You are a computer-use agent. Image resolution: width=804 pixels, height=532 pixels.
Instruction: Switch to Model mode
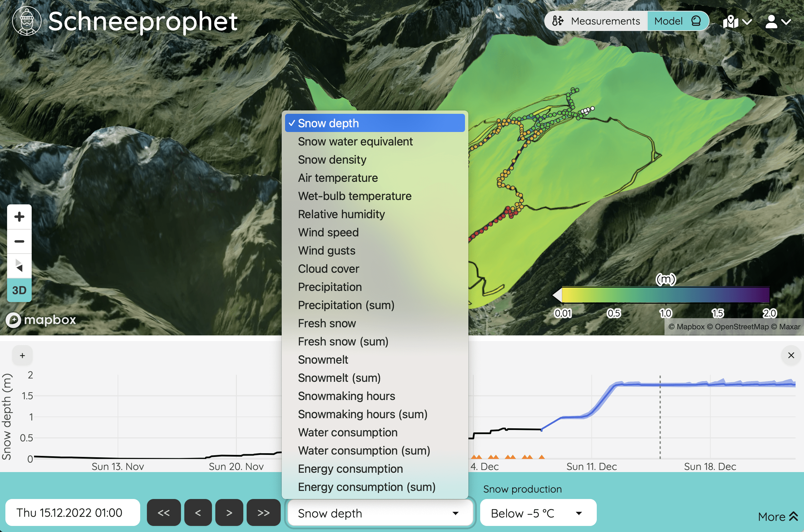[x=678, y=21]
